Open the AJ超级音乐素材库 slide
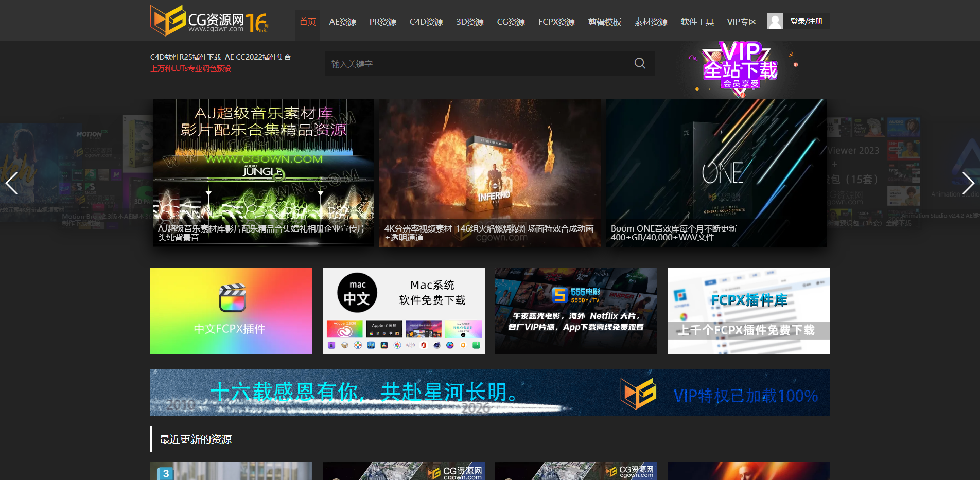Image resolution: width=980 pixels, height=480 pixels. click(264, 172)
